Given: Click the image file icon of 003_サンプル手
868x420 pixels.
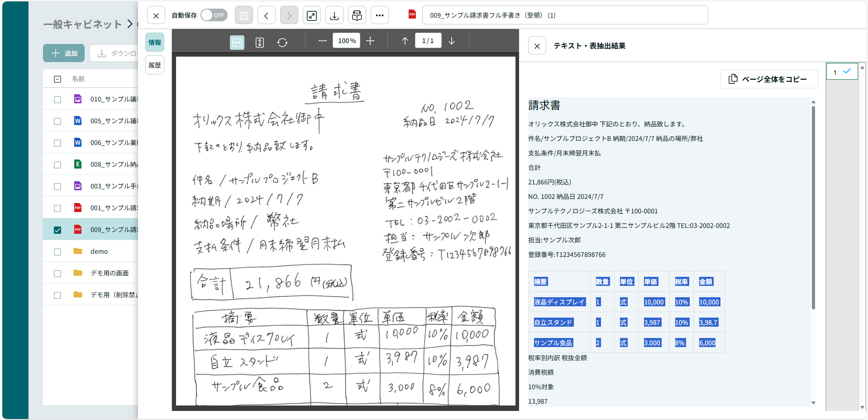Looking at the screenshot, I should 78,186.
